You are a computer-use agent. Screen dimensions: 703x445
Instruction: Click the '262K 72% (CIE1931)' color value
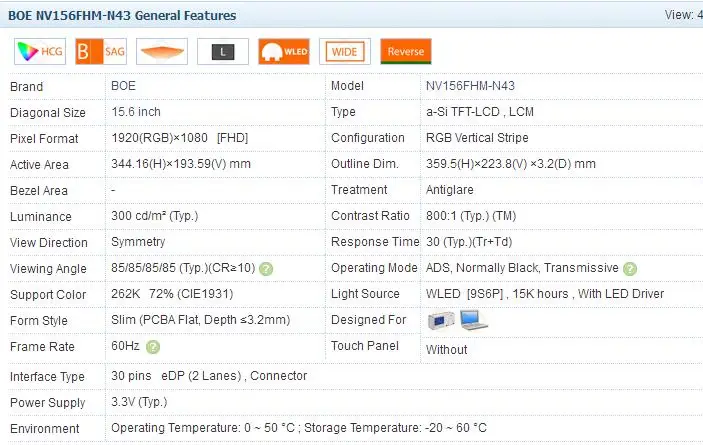[x=172, y=294]
